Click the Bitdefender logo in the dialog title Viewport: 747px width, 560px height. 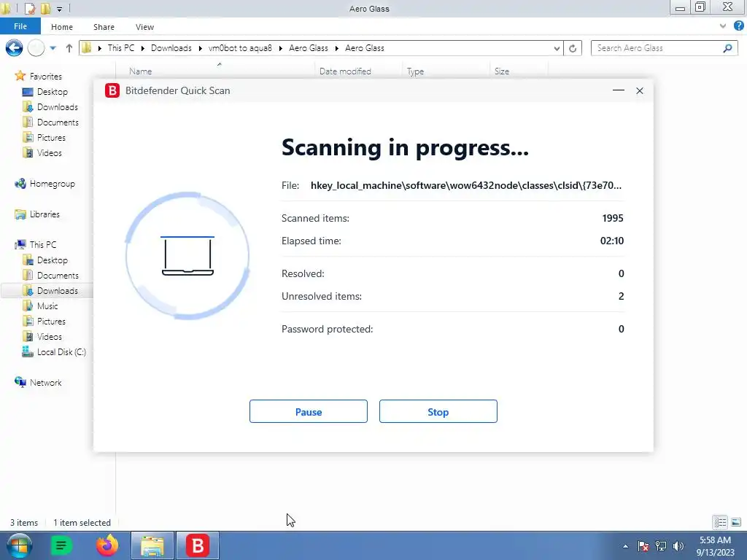pyautogui.click(x=112, y=90)
